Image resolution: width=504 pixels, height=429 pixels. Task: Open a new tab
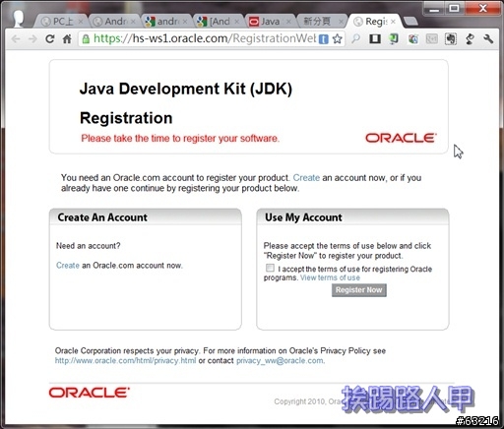point(410,22)
